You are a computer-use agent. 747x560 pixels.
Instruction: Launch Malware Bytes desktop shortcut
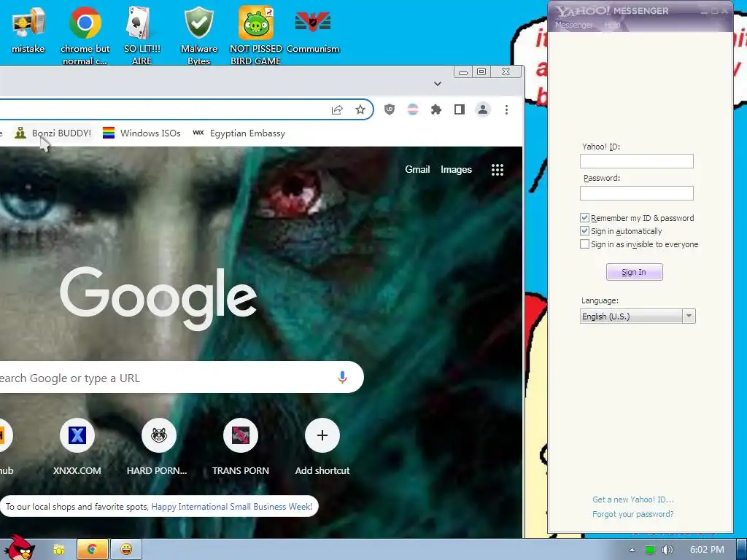click(199, 34)
